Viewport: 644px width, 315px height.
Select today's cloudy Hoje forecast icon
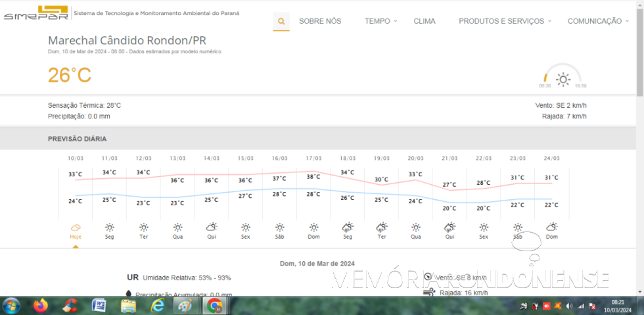tap(76, 227)
